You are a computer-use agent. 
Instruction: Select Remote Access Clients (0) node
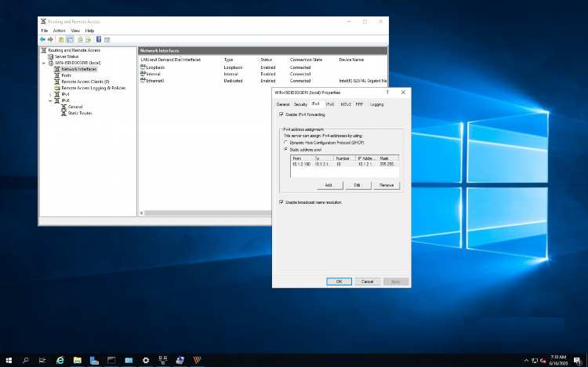pyautogui.click(x=85, y=82)
